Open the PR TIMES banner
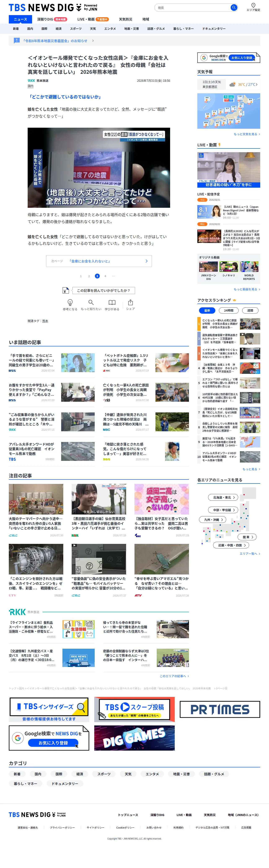Screen dimensions: 269x868 [x=220, y=709]
